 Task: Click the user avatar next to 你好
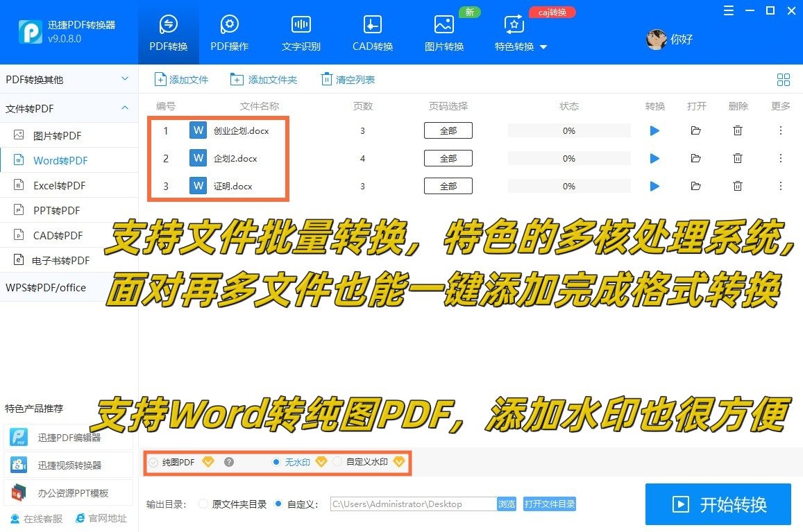tap(656, 40)
